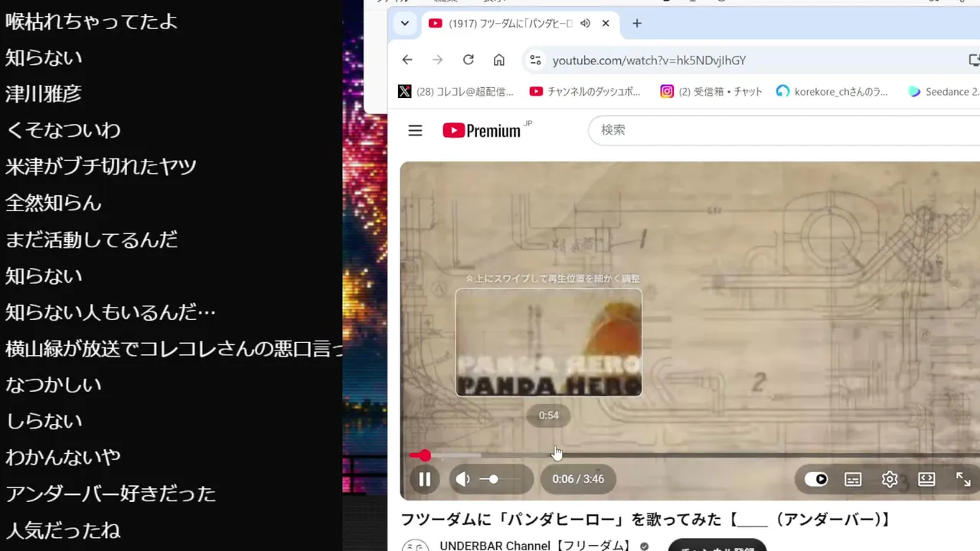Click chat comment 津川雅彦
This screenshot has height=551, width=980.
[x=44, y=94]
